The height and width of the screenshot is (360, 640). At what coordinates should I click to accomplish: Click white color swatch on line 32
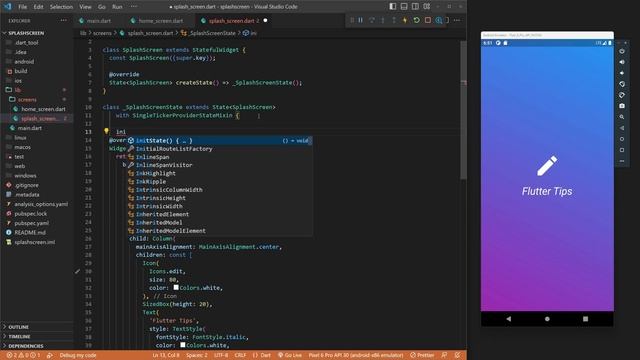[176, 287]
